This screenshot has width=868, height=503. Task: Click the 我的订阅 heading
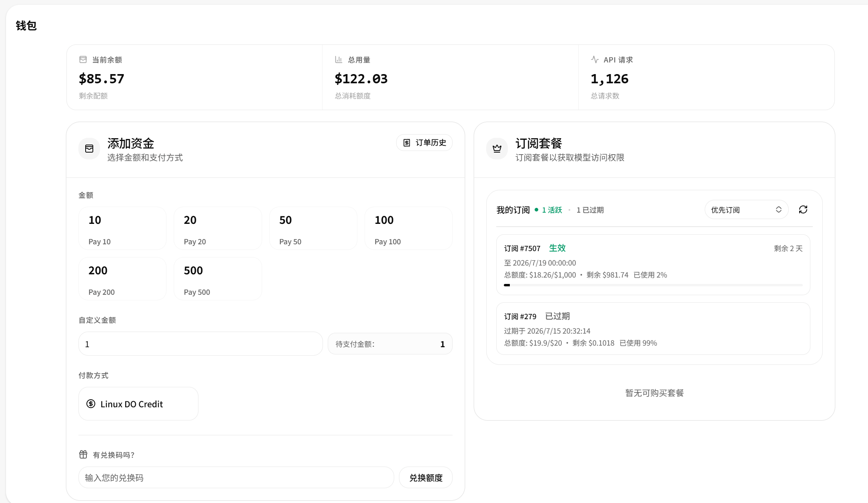(x=513, y=210)
